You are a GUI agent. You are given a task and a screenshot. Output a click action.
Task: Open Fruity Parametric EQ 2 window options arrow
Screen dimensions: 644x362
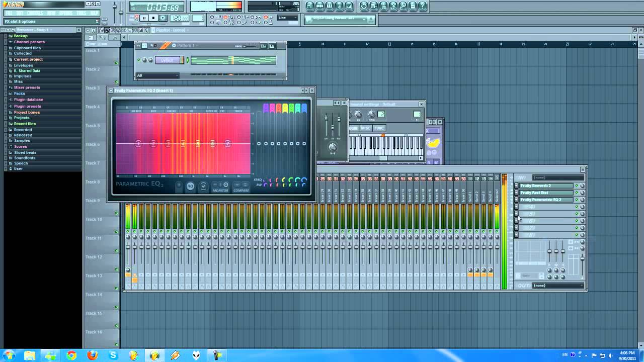111,90
